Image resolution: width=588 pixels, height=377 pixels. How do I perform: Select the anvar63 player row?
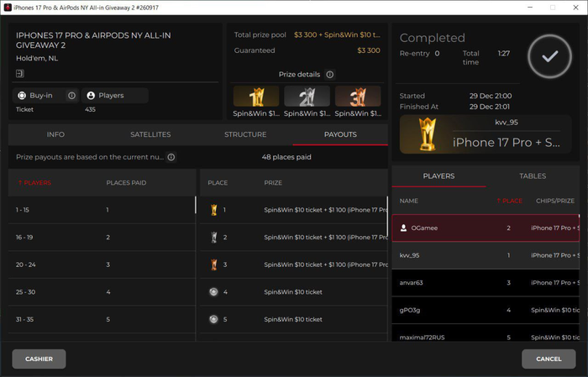click(x=486, y=283)
